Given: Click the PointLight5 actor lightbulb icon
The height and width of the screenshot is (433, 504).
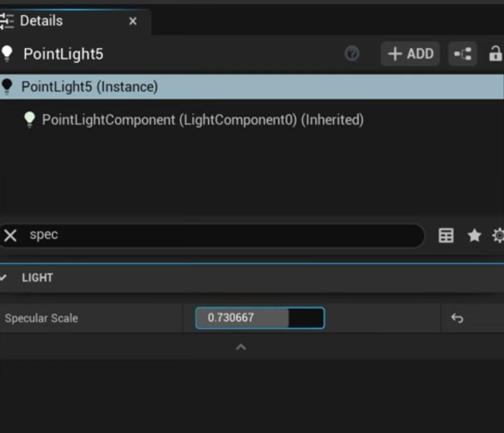Looking at the screenshot, I should point(8,54).
